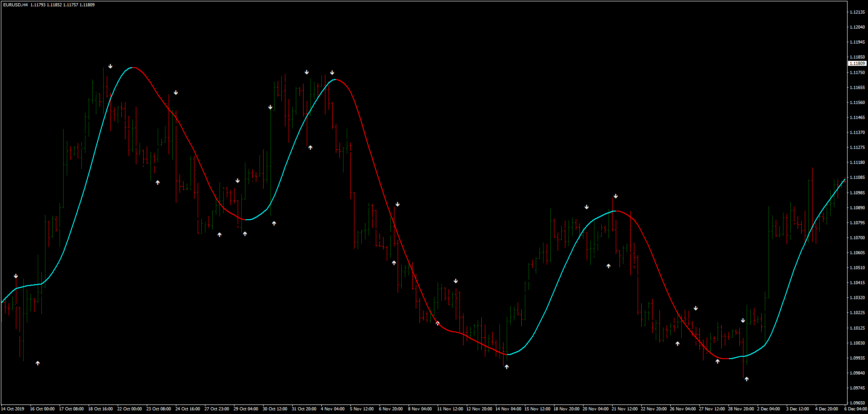
Task: Click the 1.10700 price axis label
Action: coord(857,238)
